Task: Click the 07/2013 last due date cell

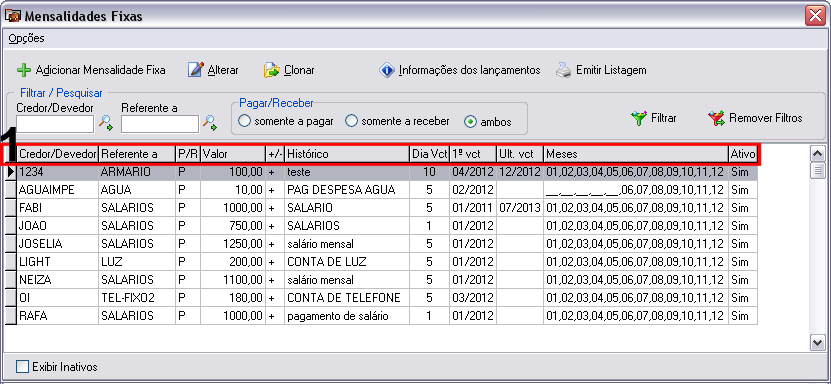Action: click(520, 208)
